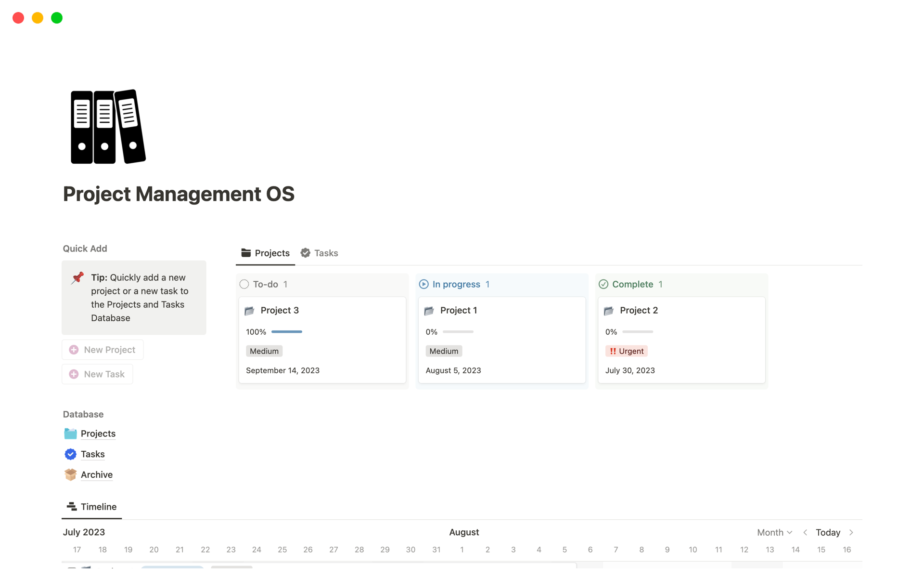Click the Complete green check icon
Viewport: 924px width, 578px height.
click(x=604, y=284)
